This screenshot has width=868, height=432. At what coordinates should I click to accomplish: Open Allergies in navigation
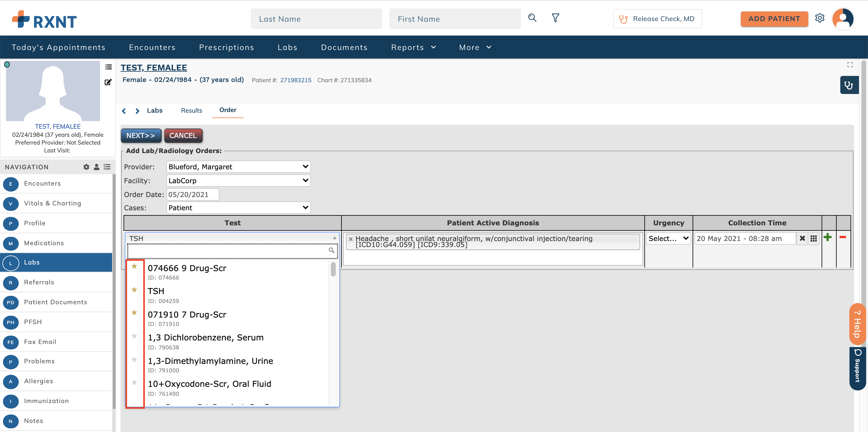(56, 381)
